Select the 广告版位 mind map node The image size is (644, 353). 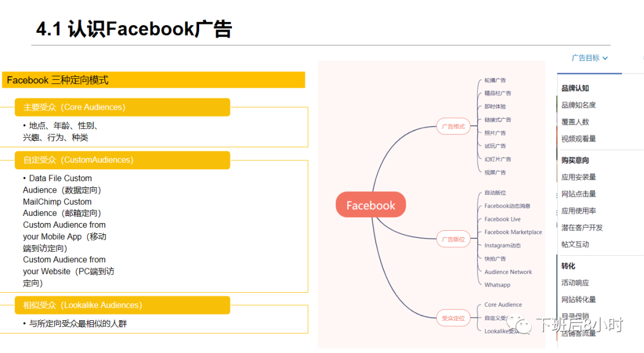[x=453, y=239]
